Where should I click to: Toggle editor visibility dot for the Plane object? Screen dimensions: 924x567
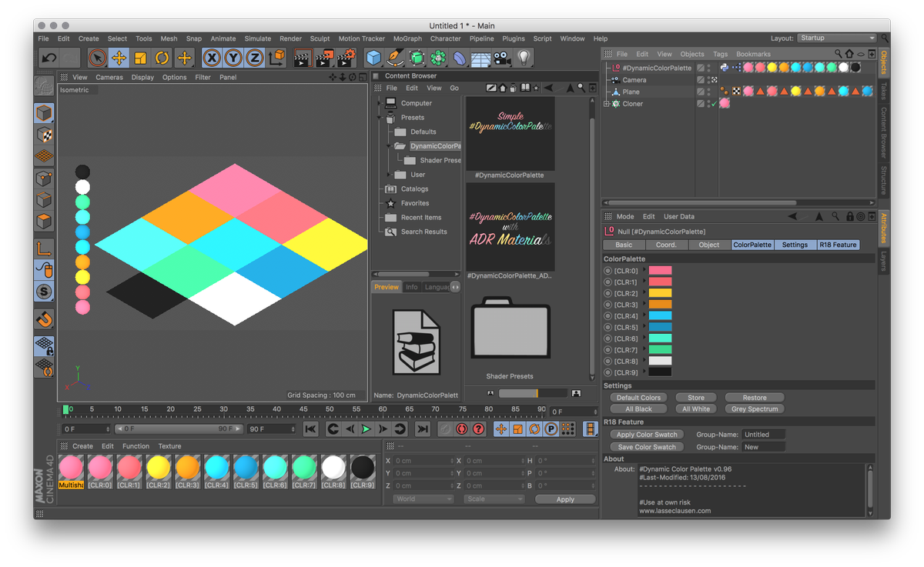708,88
